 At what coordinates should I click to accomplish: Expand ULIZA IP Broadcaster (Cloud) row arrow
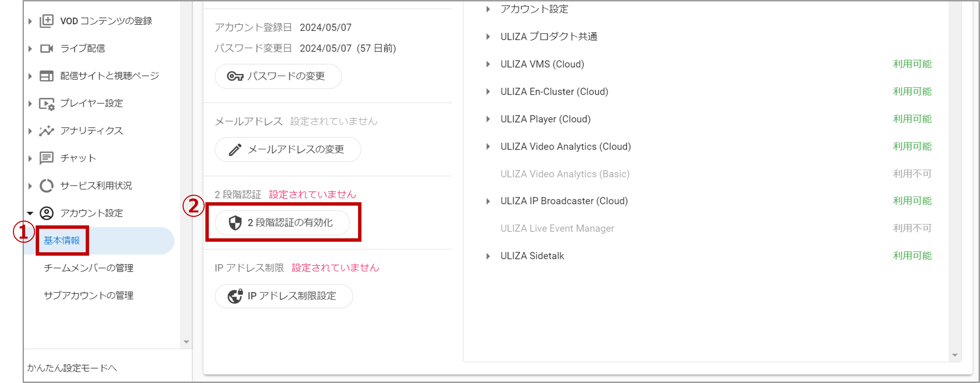pyautogui.click(x=488, y=201)
